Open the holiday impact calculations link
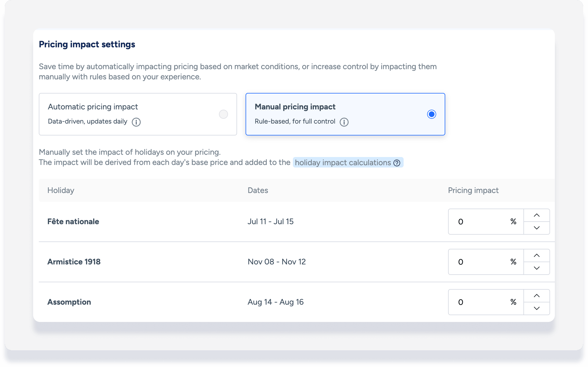Viewport: 588px width, 367px height. (x=343, y=163)
